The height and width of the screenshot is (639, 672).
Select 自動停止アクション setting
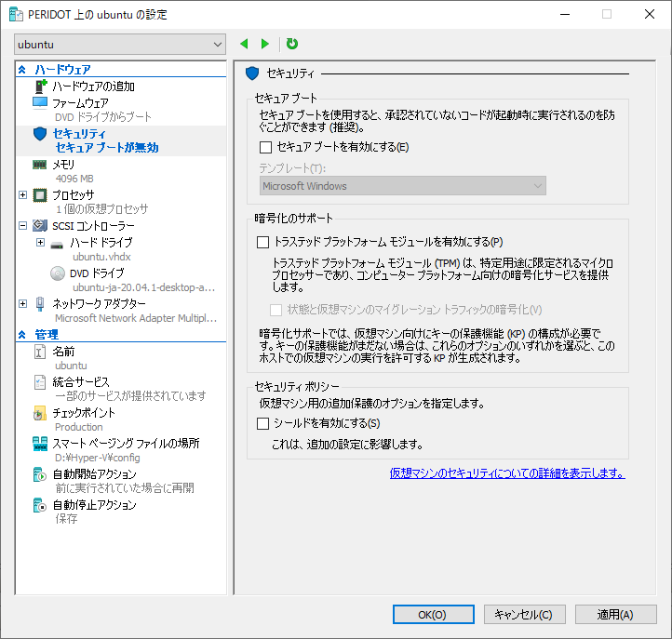coord(95,505)
